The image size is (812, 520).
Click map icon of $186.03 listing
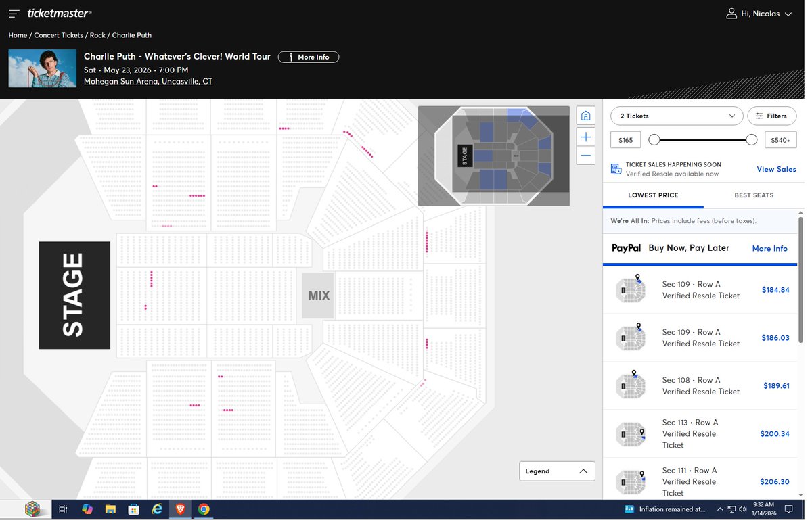coord(630,337)
